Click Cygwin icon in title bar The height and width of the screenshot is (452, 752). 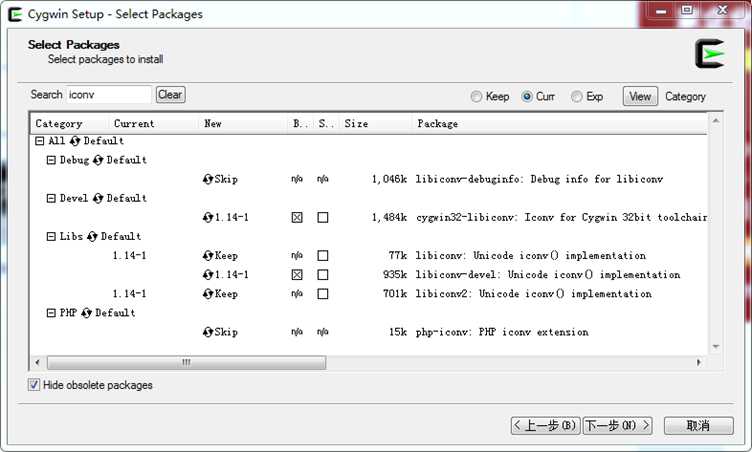click(15, 14)
